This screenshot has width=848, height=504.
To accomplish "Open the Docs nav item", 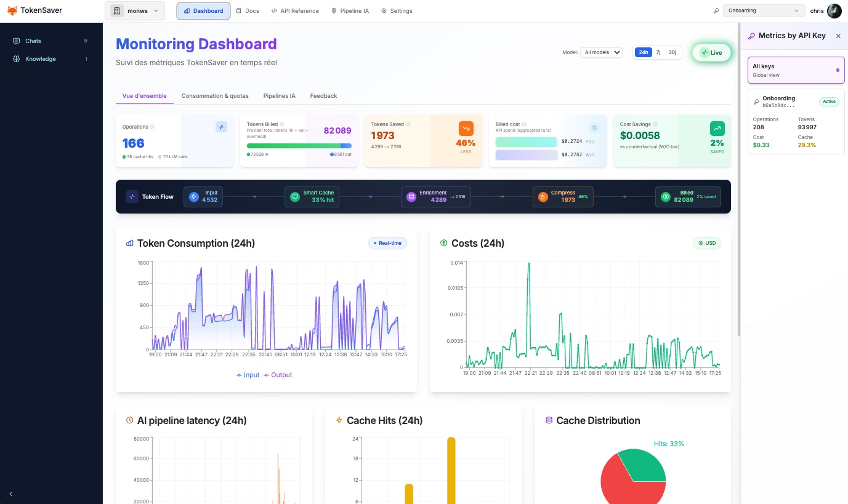I will click(248, 11).
